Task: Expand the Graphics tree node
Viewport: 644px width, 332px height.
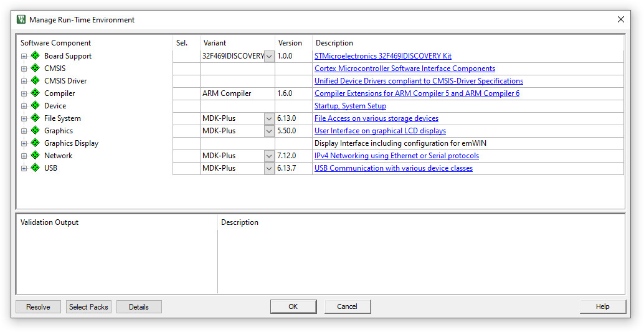Action: (x=24, y=131)
